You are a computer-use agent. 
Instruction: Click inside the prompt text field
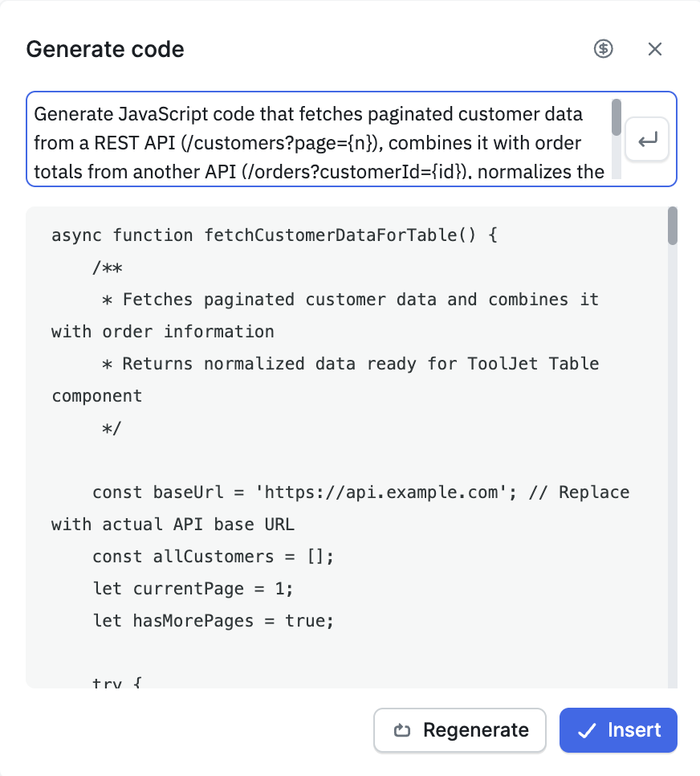(321, 141)
